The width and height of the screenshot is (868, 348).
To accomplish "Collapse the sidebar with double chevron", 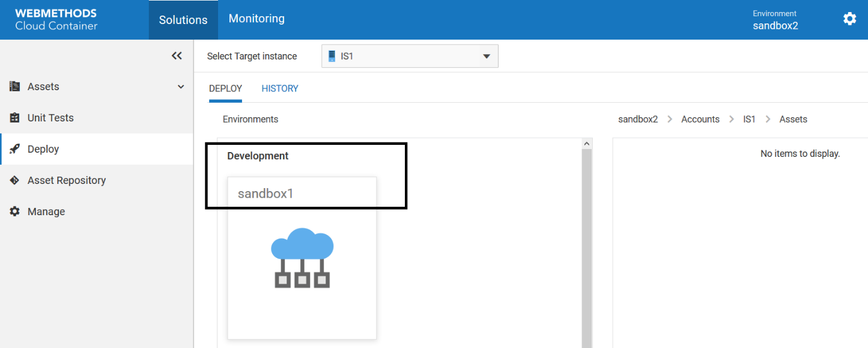I will [x=177, y=56].
